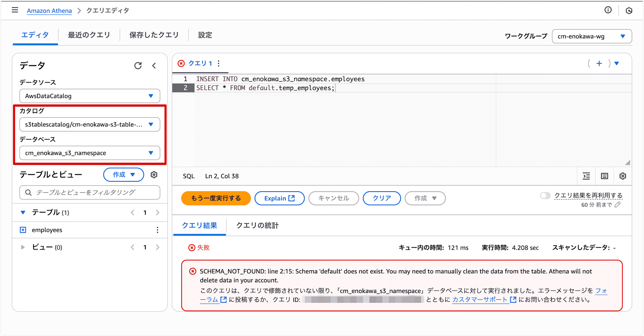Expand the ビュー (0) section
Viewport: 644px width, 336px height.
[x=23, y=247]
